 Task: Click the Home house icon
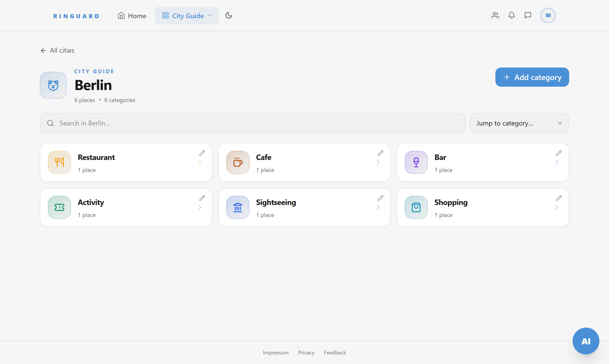coord(121,16)
